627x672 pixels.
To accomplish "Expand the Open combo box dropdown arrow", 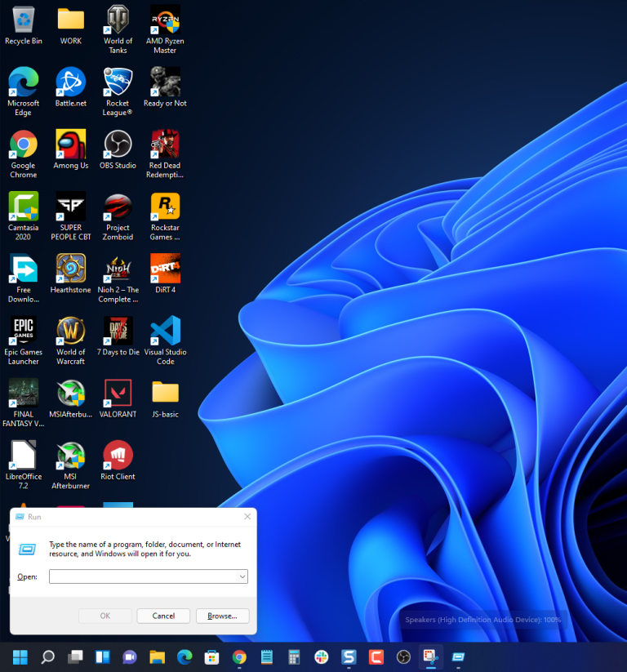I will coord(242,576).
